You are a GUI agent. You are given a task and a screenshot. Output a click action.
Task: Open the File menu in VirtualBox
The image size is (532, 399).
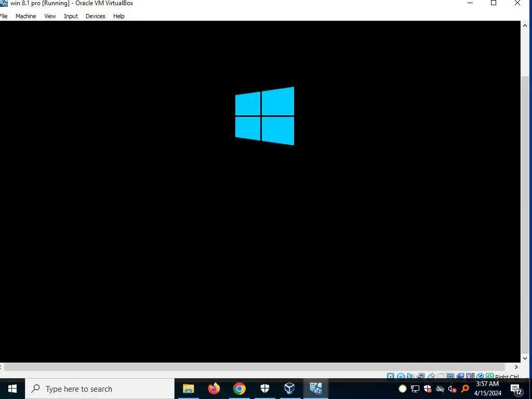point(4,16)
